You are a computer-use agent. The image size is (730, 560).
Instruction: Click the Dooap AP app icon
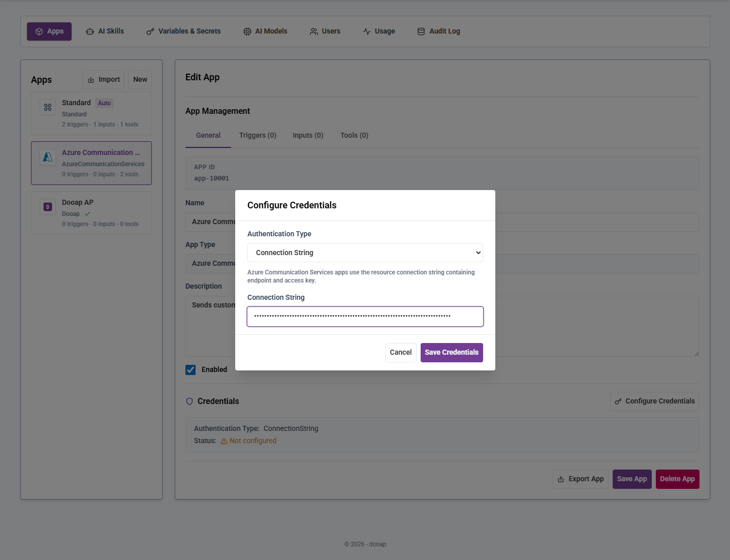48,207
